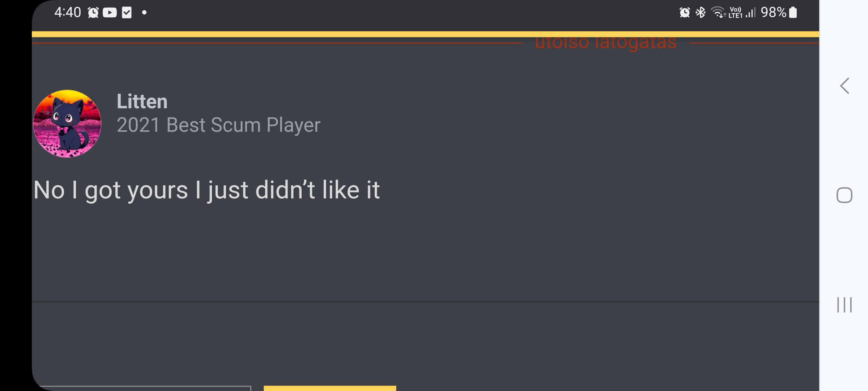Tap the checkmark task notification icon
868x391 pixels.
pos(127,13)
